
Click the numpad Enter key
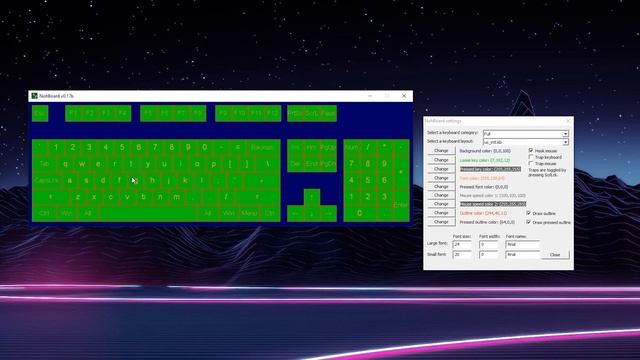(401, 205)
